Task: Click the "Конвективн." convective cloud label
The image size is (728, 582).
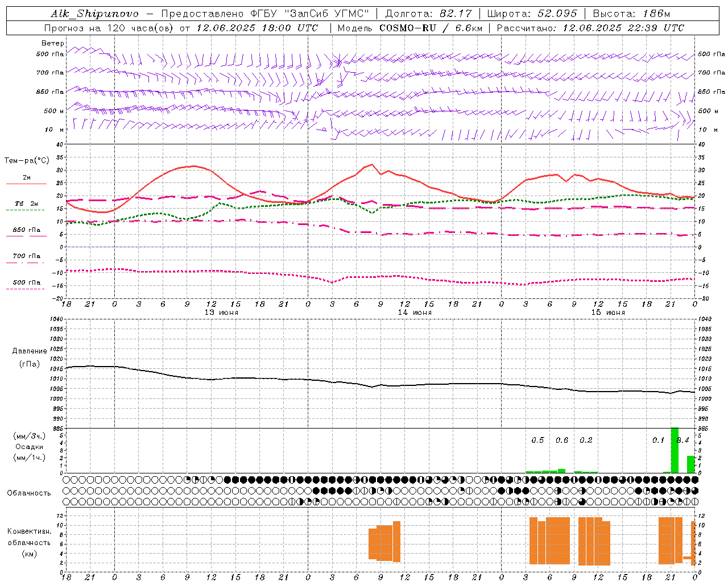Action: [29, 531]
